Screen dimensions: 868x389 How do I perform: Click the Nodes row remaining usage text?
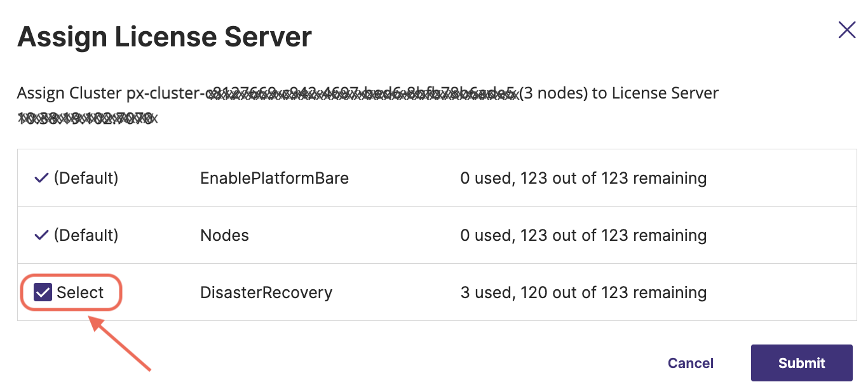(x=583, y=235)
